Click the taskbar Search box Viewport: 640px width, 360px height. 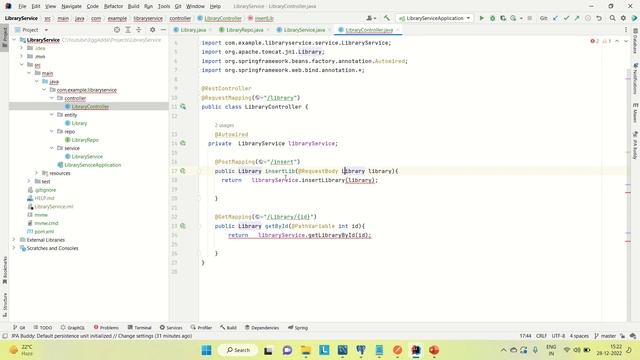[238, 350]
